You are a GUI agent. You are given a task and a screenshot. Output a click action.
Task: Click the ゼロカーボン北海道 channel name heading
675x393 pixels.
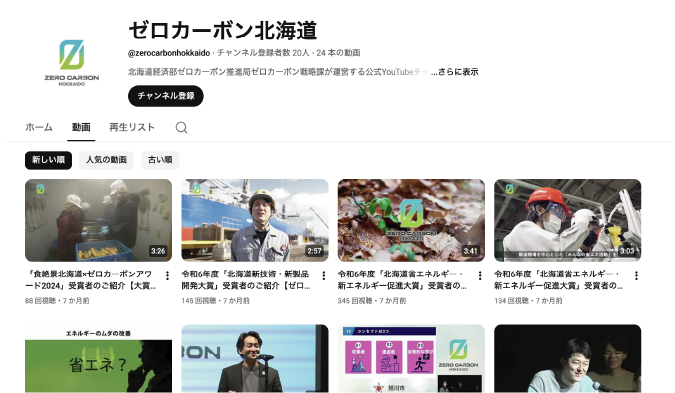223,31
